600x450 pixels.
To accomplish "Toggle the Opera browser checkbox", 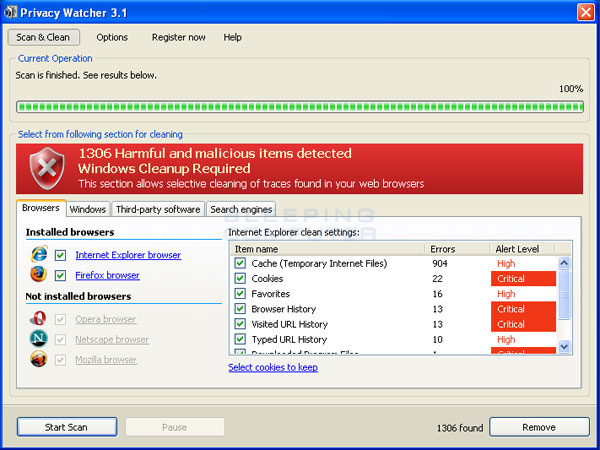I will click(60, 320).
